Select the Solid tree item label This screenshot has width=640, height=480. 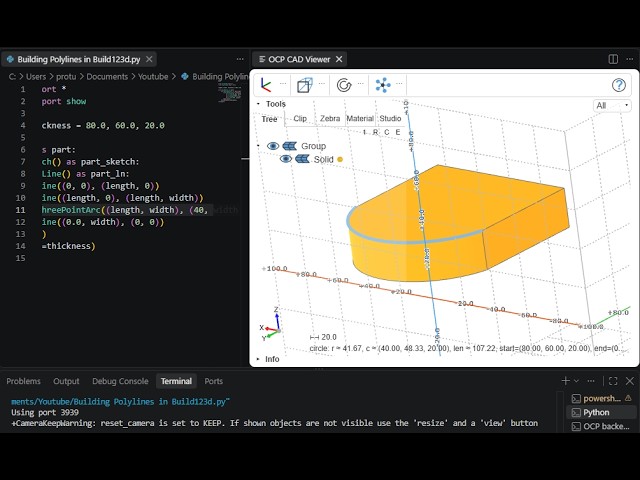pyautogui.click(x=323, y=159)
